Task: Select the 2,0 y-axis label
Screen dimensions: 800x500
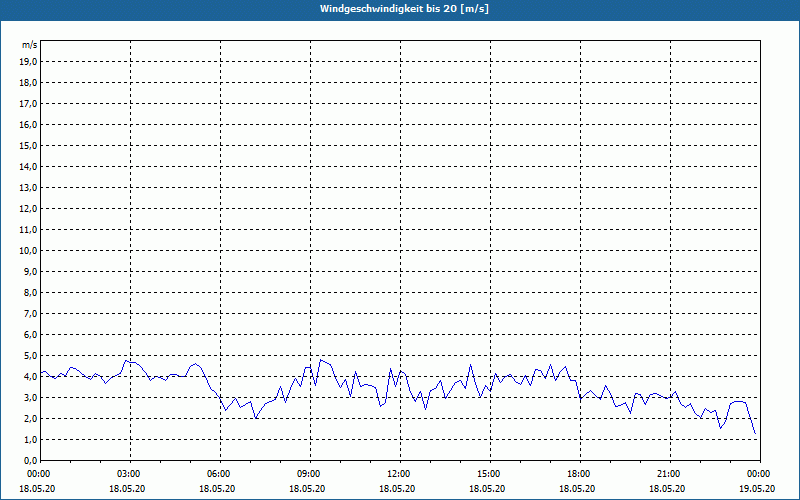Action: coord(30,418)
